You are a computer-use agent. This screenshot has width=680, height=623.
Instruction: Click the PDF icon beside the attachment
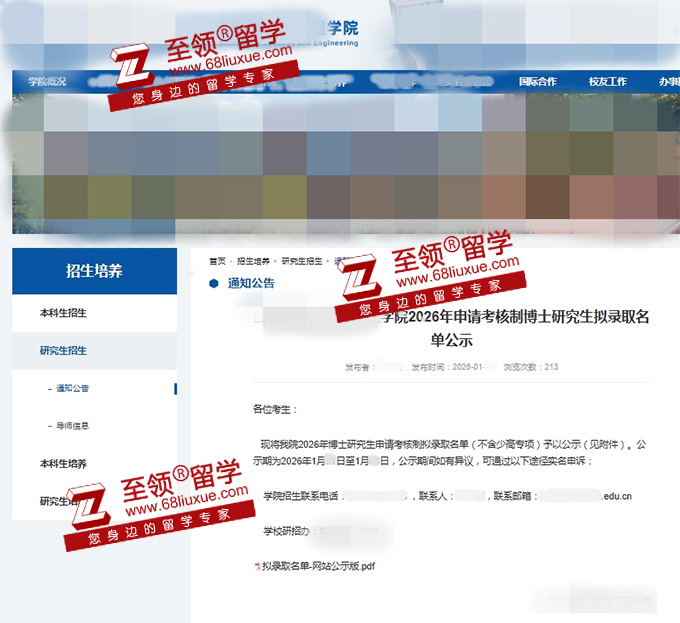coord(257,566)
